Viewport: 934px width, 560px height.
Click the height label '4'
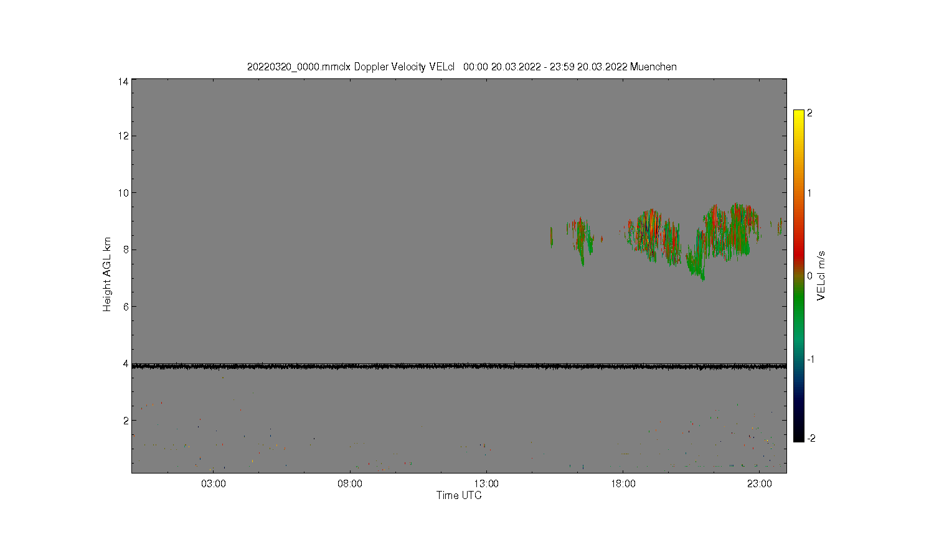(x=126, y=363)
